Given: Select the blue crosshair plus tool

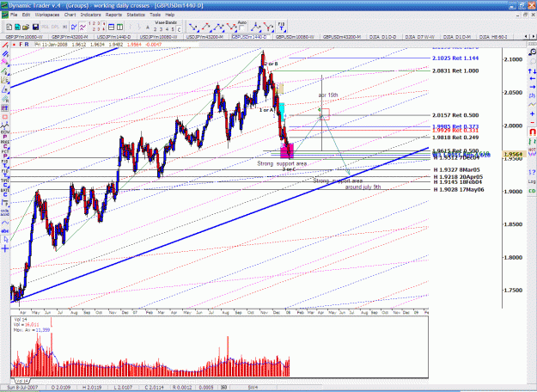Looking at the screenshot, I should pos(5,248).
